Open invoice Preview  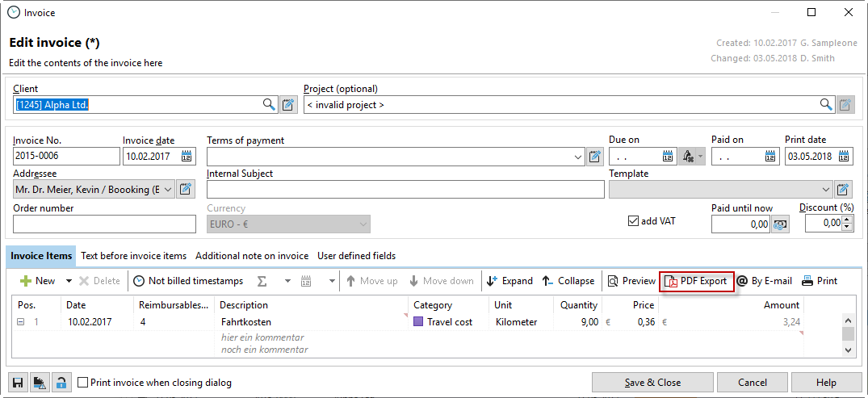pos(631,281)
